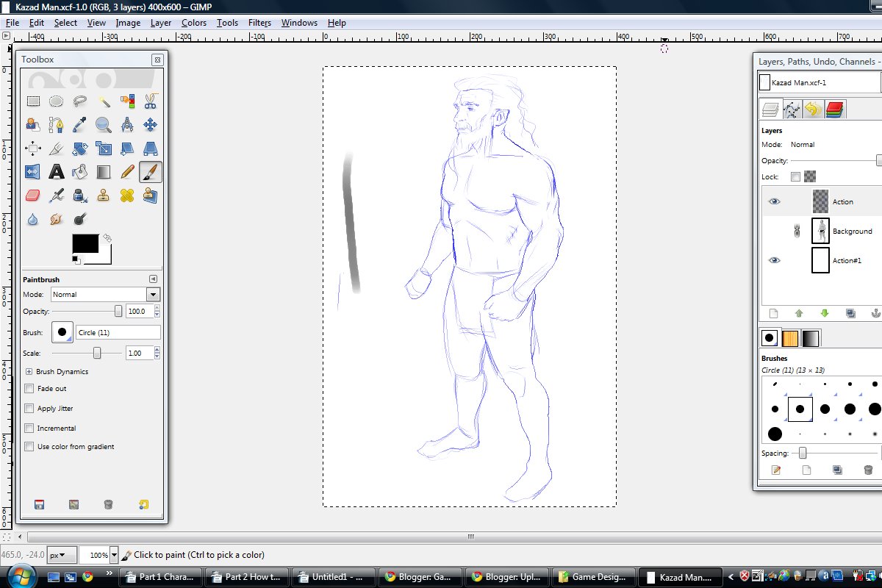Select the Bucket Fill tool
This screenshot has height=588, width=882.
tap(80, 172)
